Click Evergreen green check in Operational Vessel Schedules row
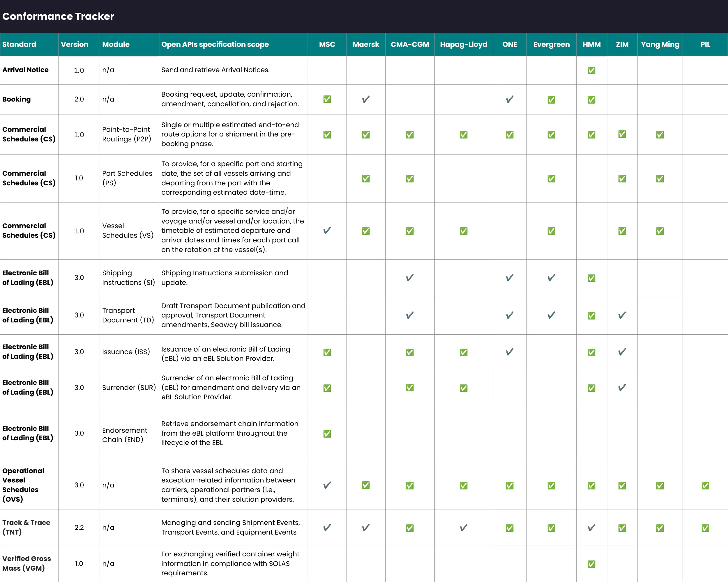Screen dimensions: 728x582 point(551,485)
